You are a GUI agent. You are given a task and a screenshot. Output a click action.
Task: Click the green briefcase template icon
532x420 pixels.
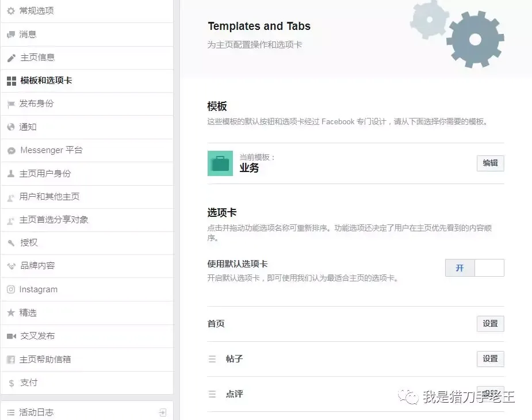click(x=220, y=163)
